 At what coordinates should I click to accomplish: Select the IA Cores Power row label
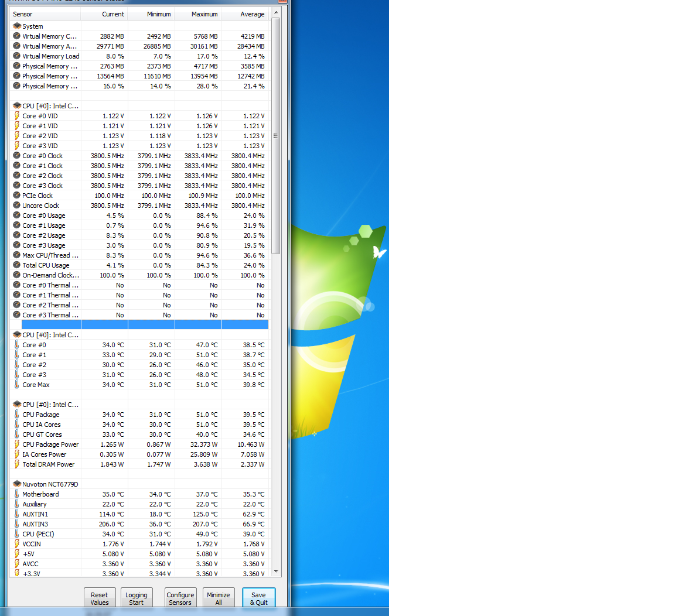pyautogui.click(x=45, y=454)
